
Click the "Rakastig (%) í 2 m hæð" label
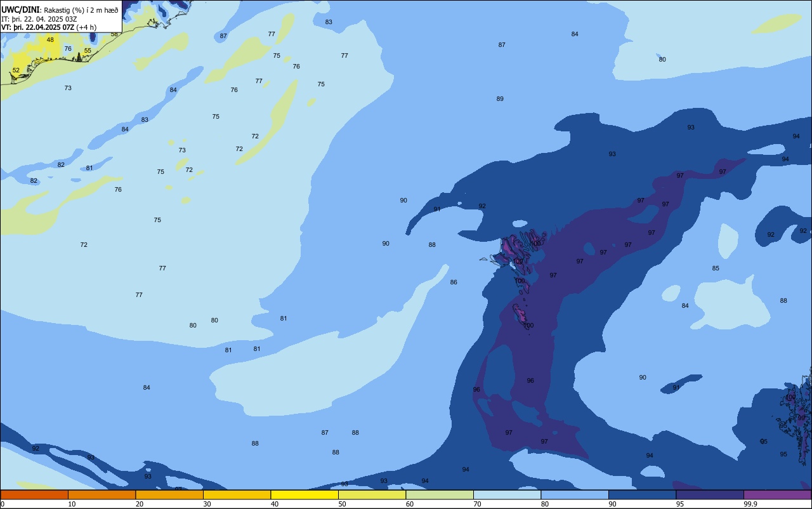click(x=81, y=10)
